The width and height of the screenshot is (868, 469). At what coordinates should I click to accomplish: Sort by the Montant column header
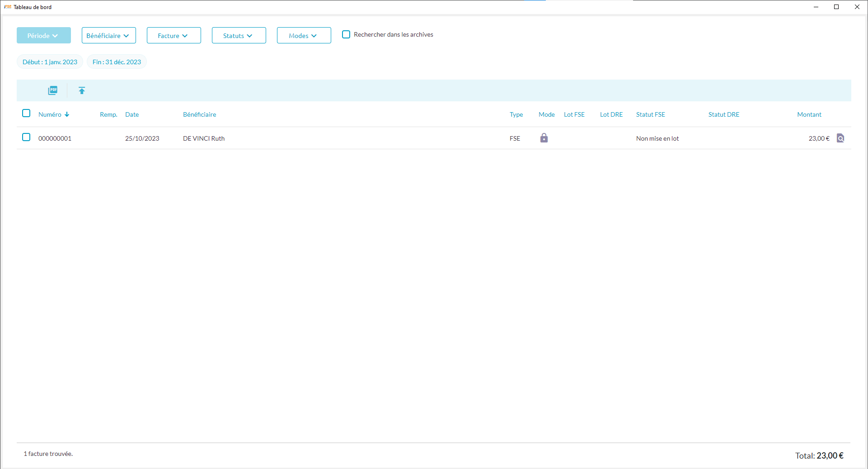coord(809,114)
